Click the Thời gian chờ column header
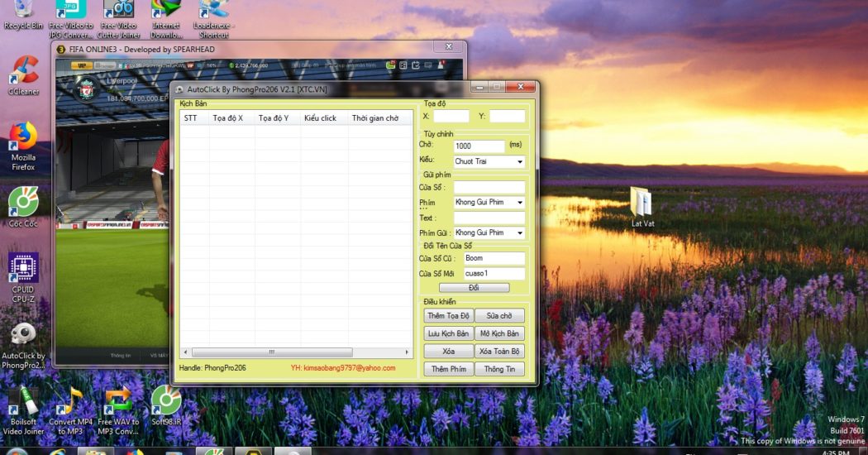This screenshot has width=868, height=455. pyautogui.click(x=379, y=118)
